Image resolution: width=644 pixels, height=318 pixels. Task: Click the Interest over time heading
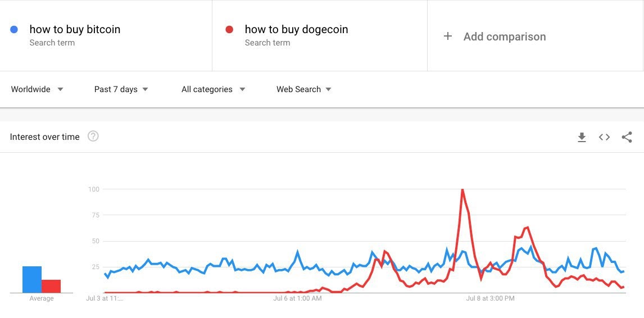pos(45,137)
